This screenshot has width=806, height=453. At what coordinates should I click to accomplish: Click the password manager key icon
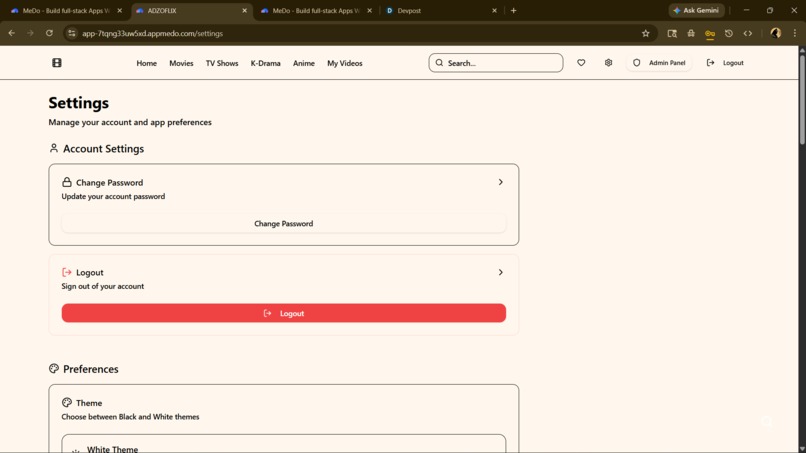point(710,34)
